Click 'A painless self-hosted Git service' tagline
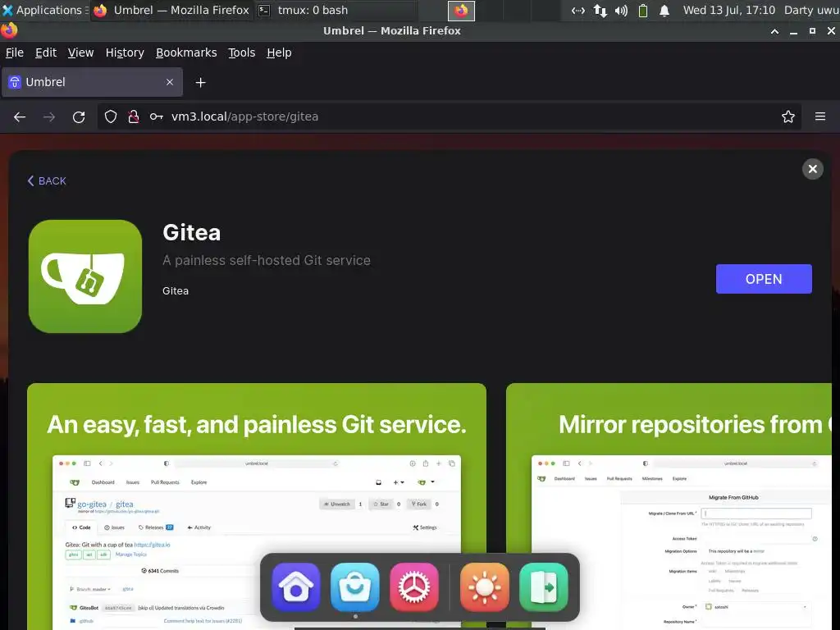Image resolution: width=840 pixels, height=630 pixels. (x=267, y=260)
